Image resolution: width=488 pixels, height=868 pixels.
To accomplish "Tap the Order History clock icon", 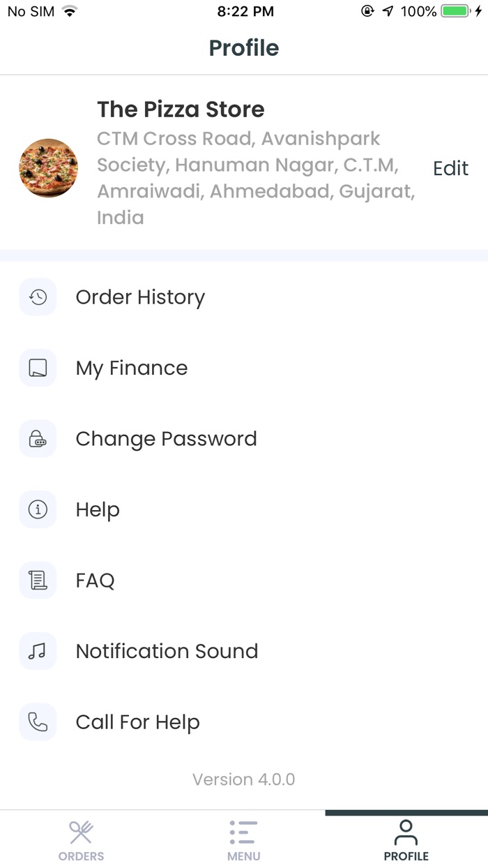I will [x=38, y=297].
